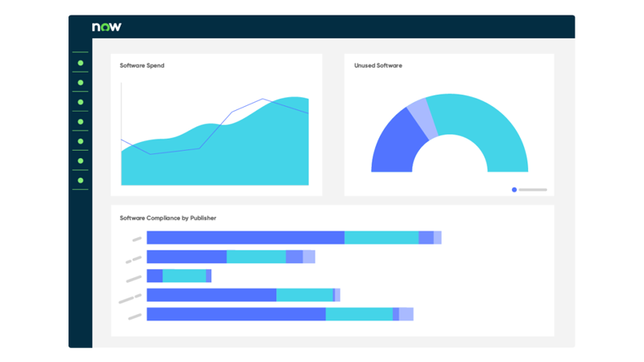Screen dimensions: 644x362
Task: Click the sixth green sidebar dot from top
Action: [80, 161]
